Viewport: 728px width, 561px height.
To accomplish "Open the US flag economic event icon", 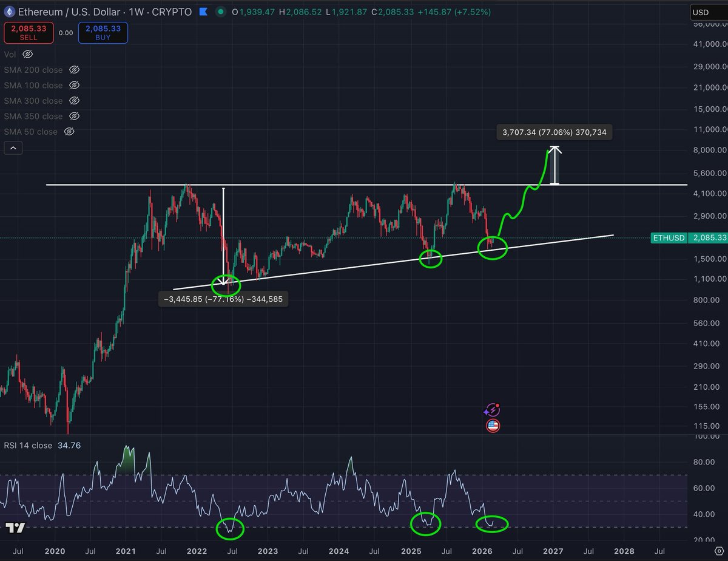I will click(x=493, y=426).
